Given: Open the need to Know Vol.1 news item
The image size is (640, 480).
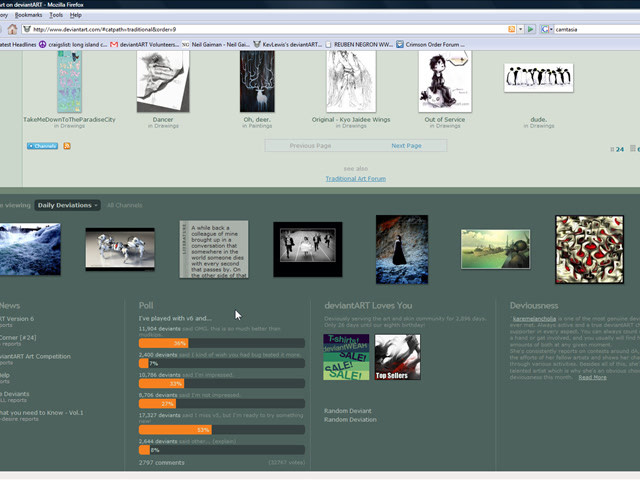Looking at the screenshot, I should point(42,413).
